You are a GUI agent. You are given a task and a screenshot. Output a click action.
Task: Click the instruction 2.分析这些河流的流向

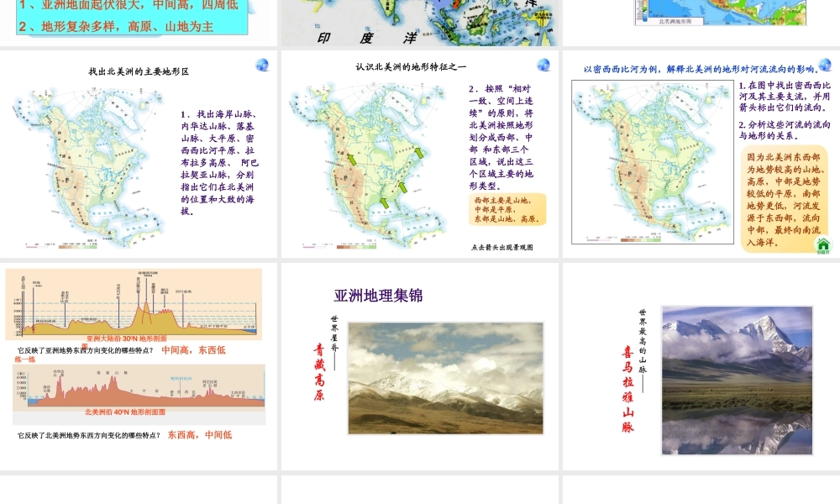coord(785,130)
